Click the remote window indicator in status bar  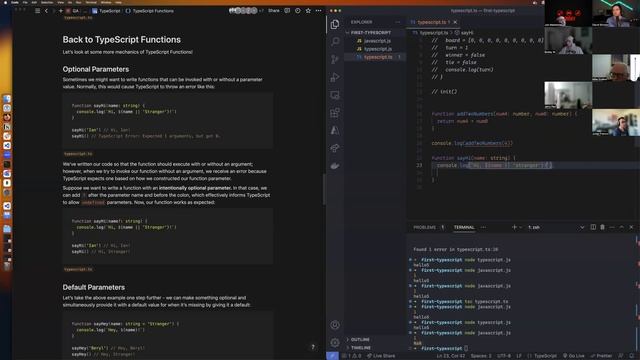click(x=332, y=356)
